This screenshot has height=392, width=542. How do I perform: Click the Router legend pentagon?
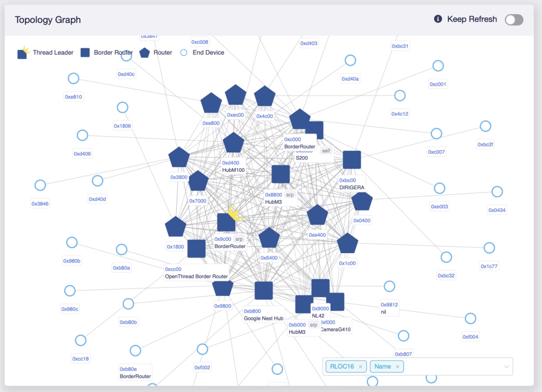[x=145, y=53]
